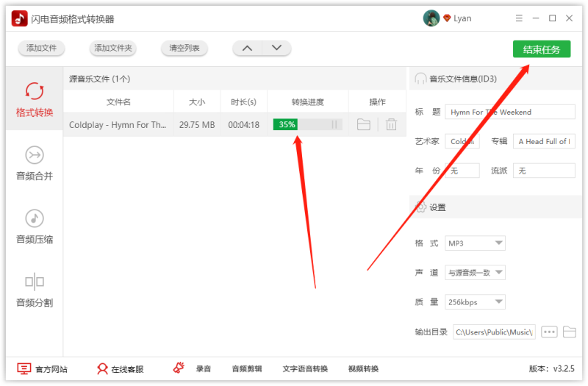
Task: Move file down with the down arrow
Action: coord(276,48)
